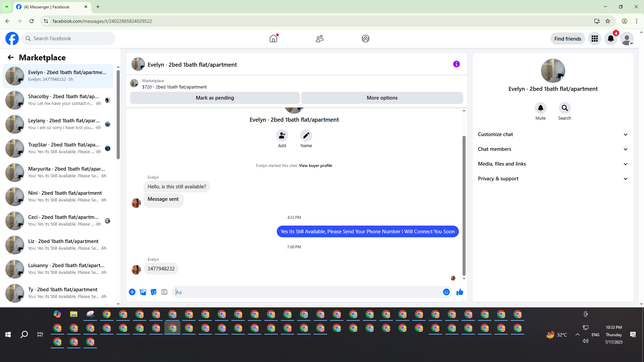The image size is (644, 362).
Task: Search in conversation using the magnifier icon
Action: point(565,108)
